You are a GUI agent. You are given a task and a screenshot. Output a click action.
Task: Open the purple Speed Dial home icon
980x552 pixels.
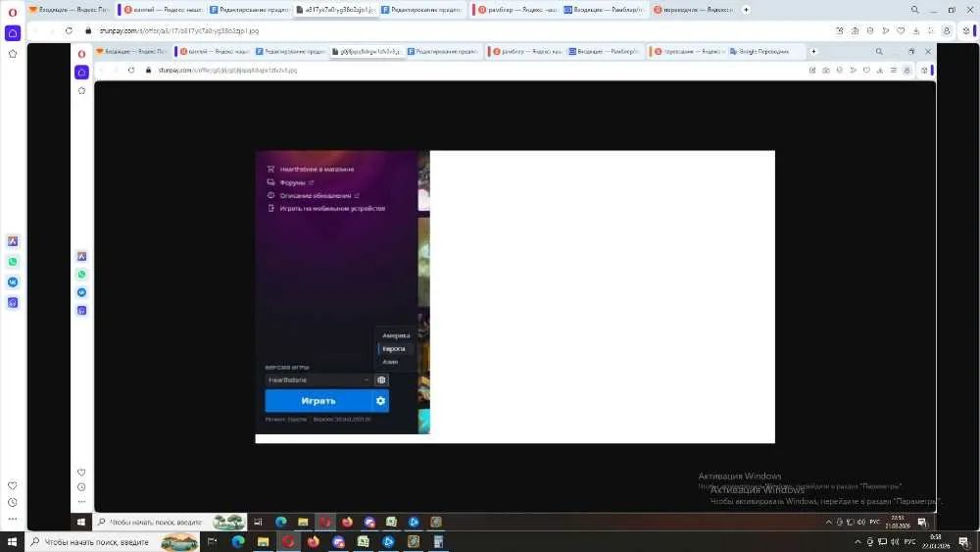13,33
